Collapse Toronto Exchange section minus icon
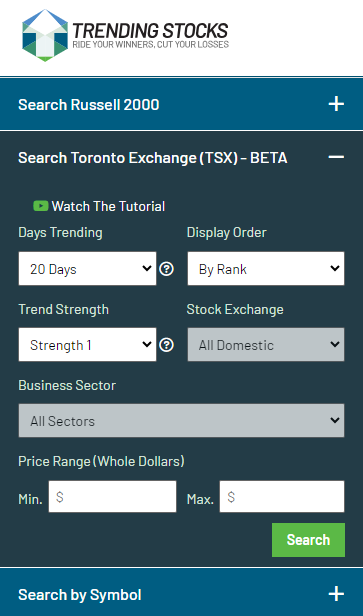 click(x=336, y=157)
